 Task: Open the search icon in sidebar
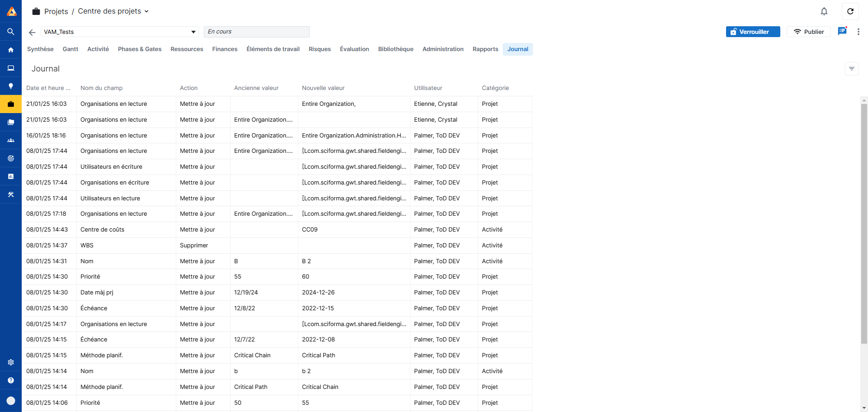(11, 32)
